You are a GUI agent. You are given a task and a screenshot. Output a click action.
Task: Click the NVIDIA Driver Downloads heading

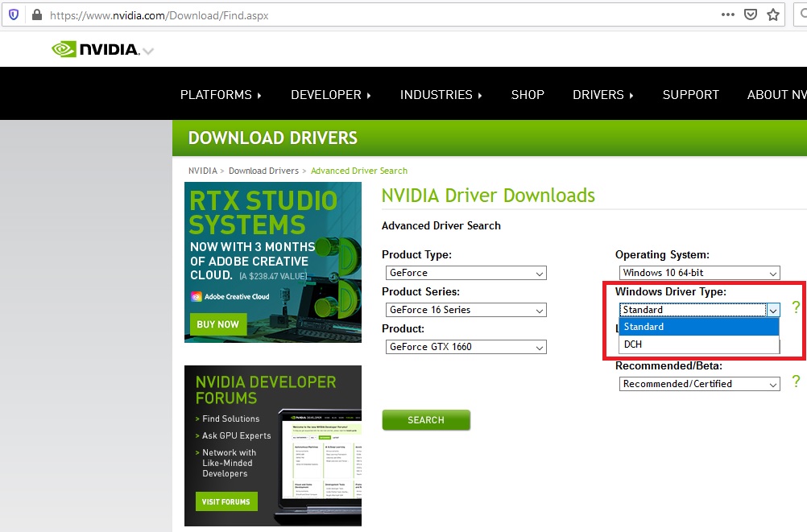tap(488, 196)
